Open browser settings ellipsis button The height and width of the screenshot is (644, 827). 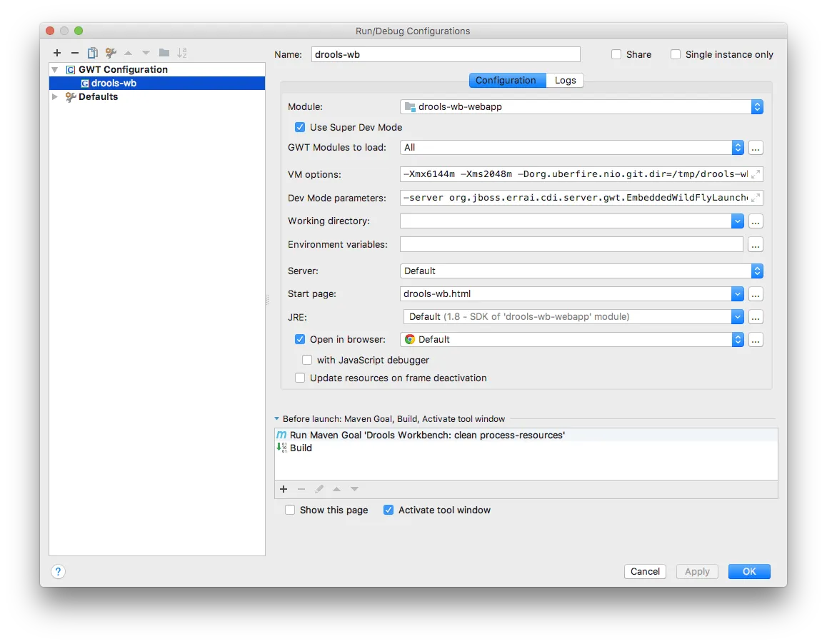756,340
